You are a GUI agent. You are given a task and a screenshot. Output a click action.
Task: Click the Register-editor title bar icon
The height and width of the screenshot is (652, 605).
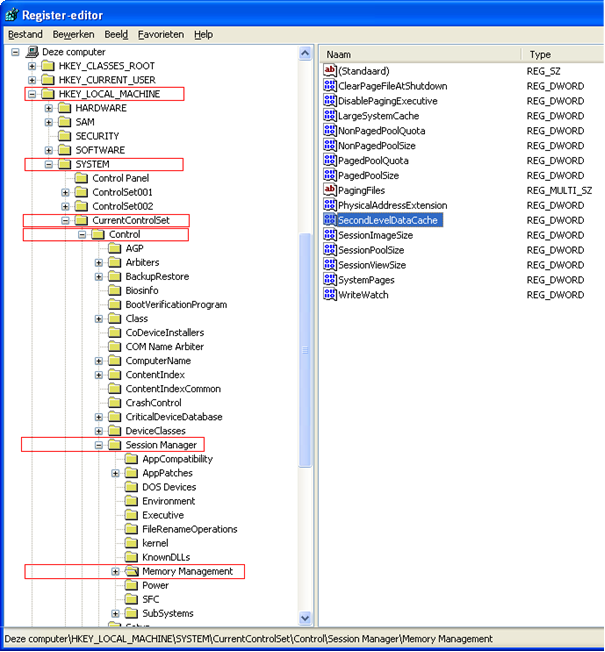click(x=11, y=14)
